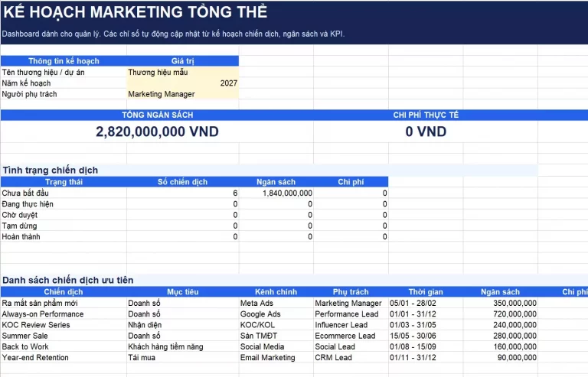Click the total budget '2,820,000,000 VND'
The width and height of the screenshot is (588, 377).
tap(157, 132)
